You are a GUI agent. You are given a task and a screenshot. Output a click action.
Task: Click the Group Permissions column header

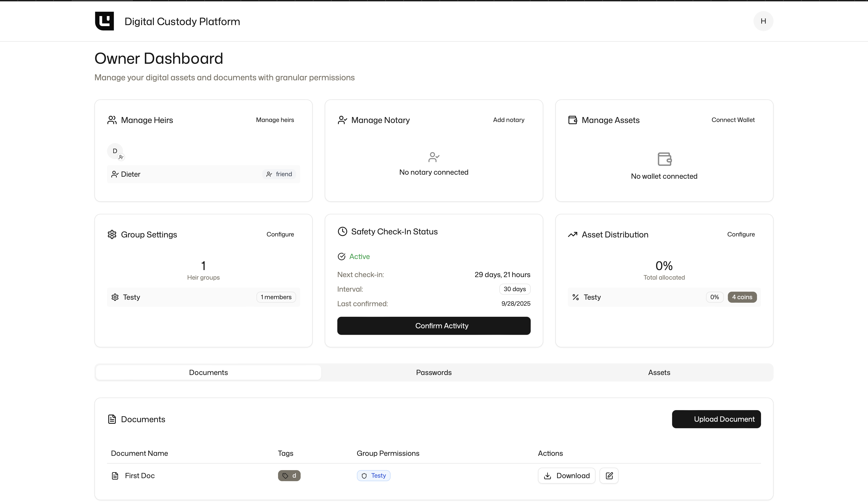tap(388, 453)
